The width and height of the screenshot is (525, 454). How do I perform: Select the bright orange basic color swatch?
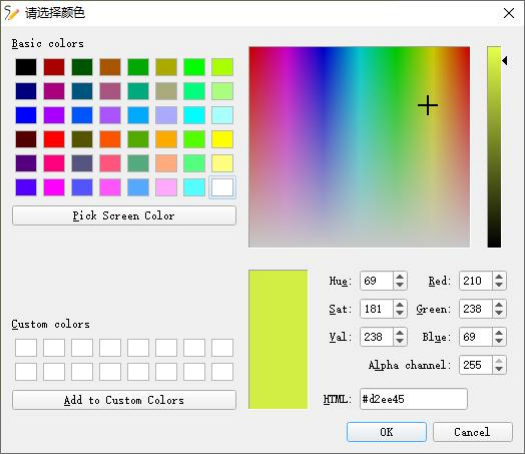coord(166,139)
